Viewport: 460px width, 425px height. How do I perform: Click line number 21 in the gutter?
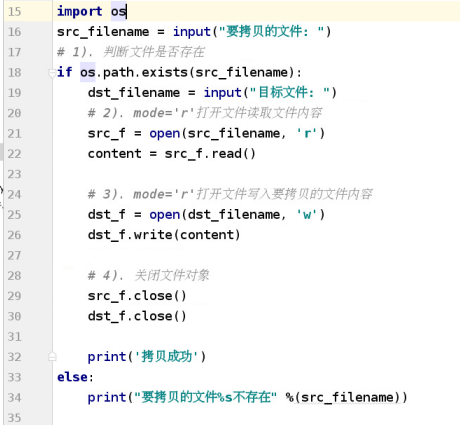click(14, 134)
